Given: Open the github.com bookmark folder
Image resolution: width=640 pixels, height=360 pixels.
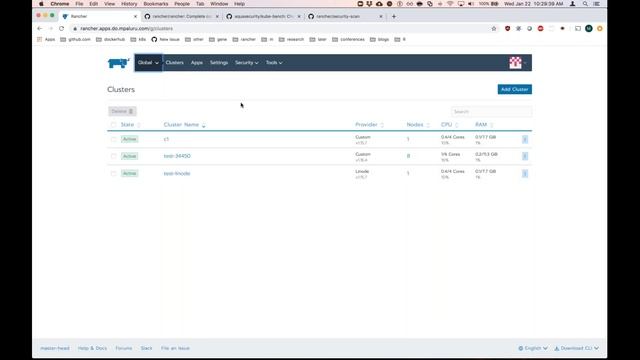Looking at the screenshot, I should [x=76, y=40].
